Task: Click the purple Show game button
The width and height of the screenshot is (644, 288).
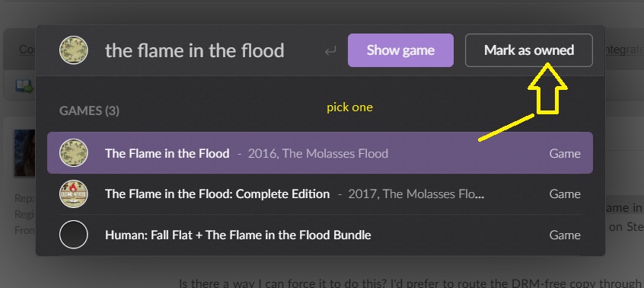Action: click(x=400, y=50)
